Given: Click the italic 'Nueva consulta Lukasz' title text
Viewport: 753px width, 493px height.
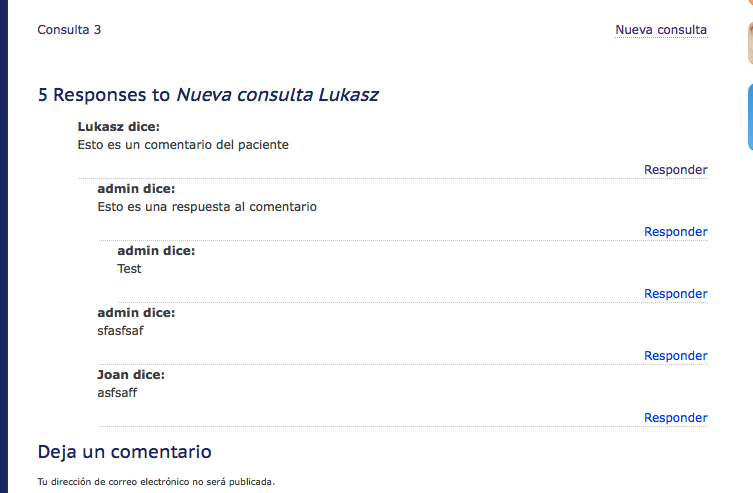Looking at the screenshot, I should 277,95.
